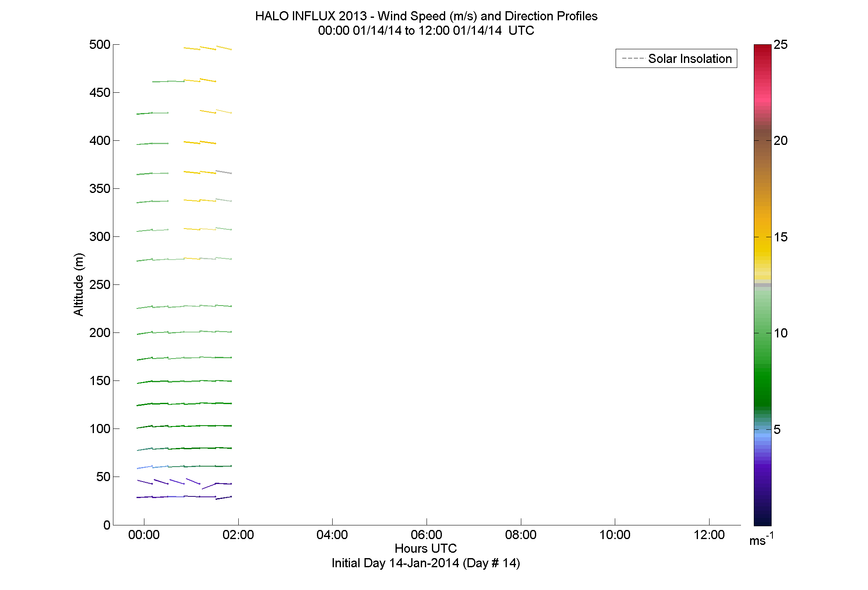Click the 'Altitude (m)' axis label
This screenshot has width=868, height=590.
click(79, 284)
